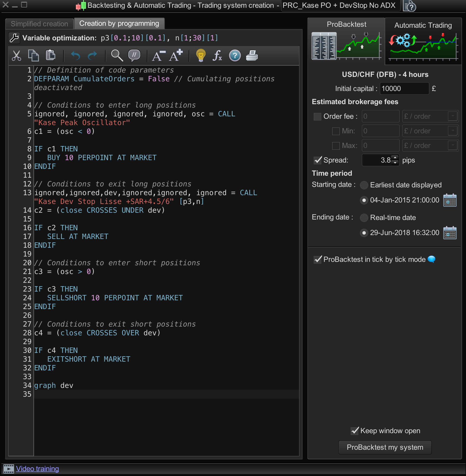Screen dimensions: 466x476
Task: Open the Min fee unit dropdown
Action: (x=453, y=131)
